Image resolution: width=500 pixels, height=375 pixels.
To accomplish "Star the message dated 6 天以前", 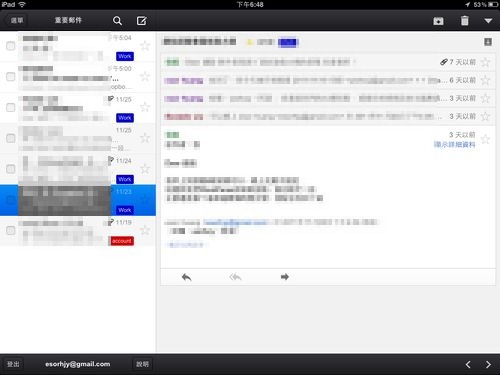I will (486, 80).
